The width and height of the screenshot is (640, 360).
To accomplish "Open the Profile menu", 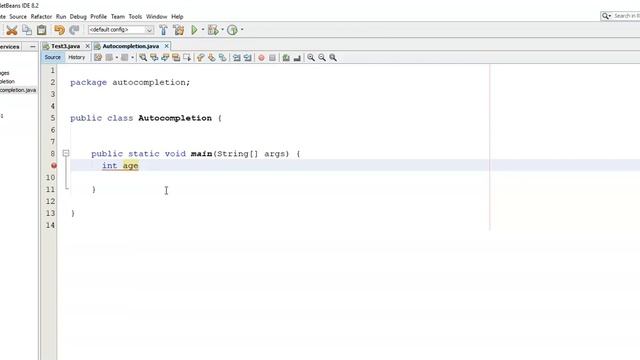I will pyautogui.click(x=98, y=17).
